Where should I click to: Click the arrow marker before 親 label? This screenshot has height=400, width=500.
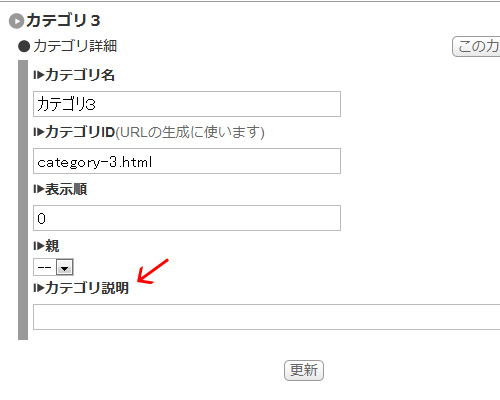pyautogui.click(x=39, y=246)
